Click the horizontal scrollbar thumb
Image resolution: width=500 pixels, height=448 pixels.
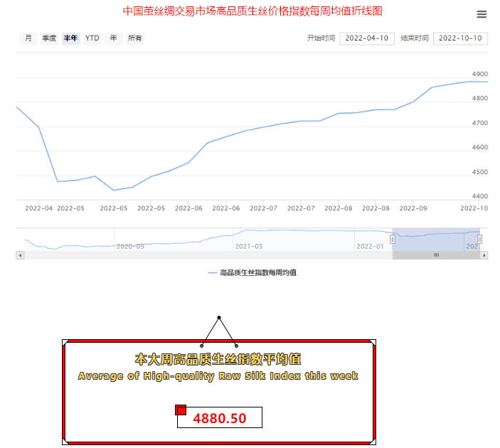tap(436, 255)
